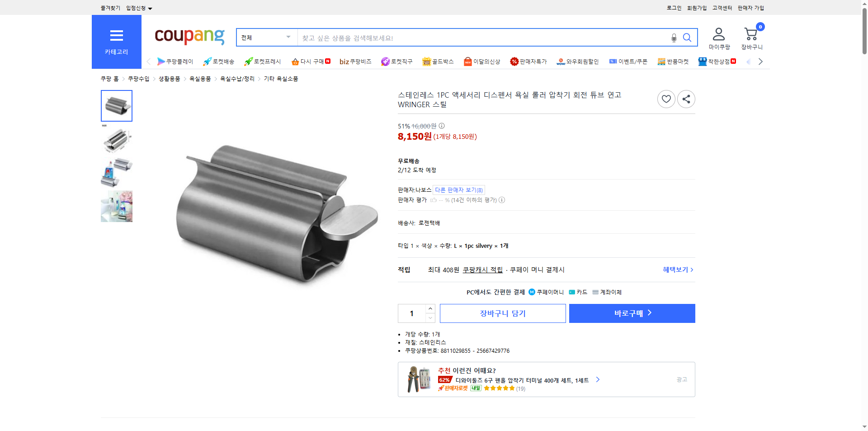The image size is (868, 431).
Task: Open 마이쿠팡 account page
Action: tap(718, 37)
